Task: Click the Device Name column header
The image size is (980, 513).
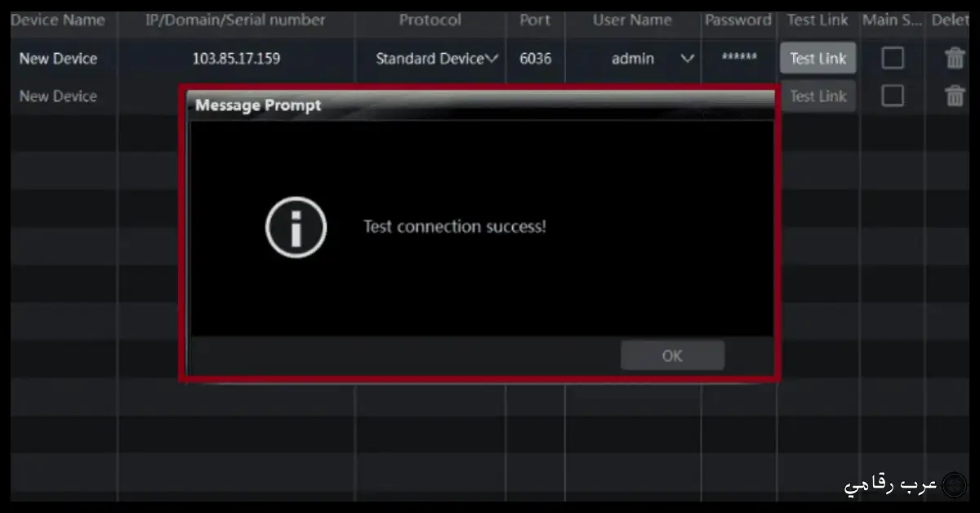Action: (x=57, y=20)
